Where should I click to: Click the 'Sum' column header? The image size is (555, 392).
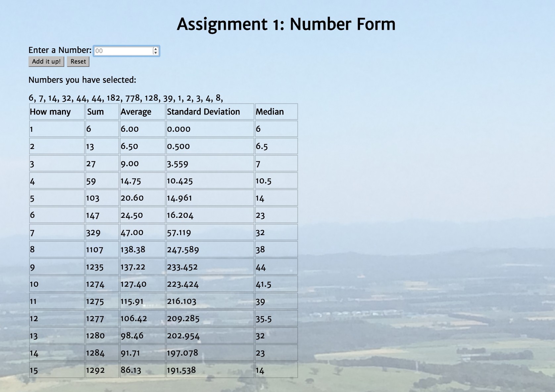pos(102,112)
